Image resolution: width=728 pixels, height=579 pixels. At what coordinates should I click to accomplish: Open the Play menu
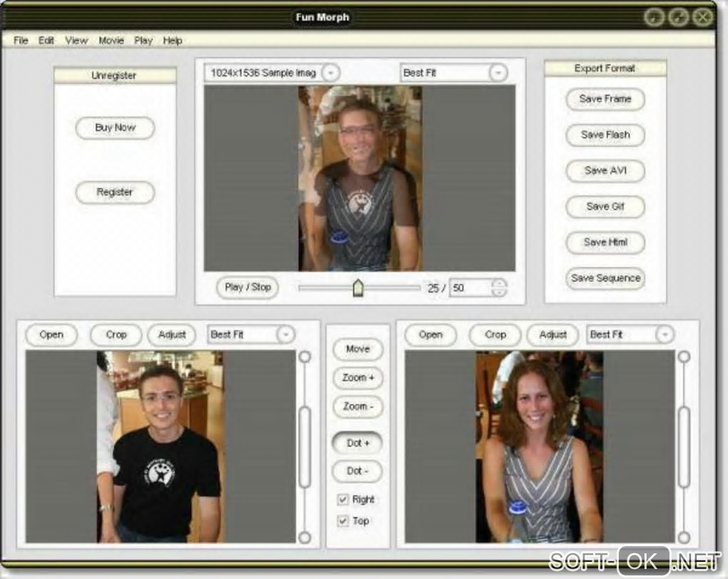pyautogui.click(x=143, y=41)
